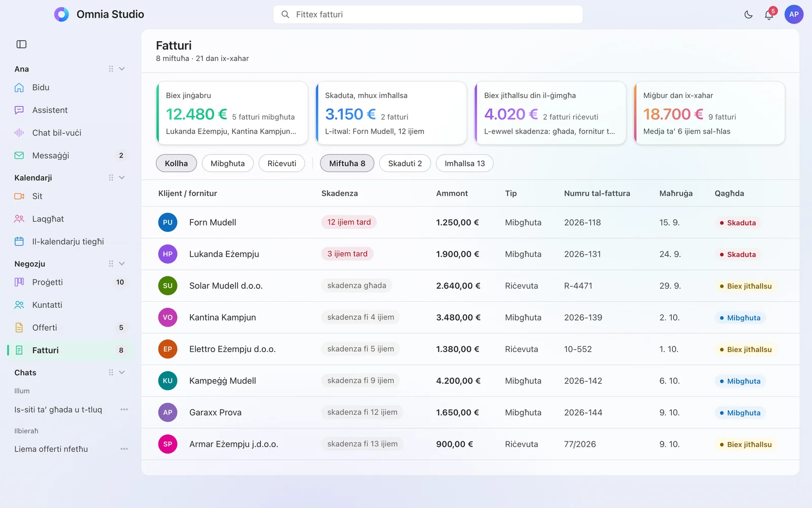Collapse the Ana section chevron

click(x=122, y=69)
